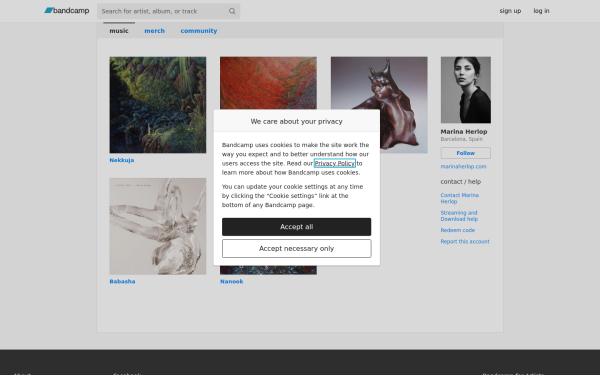Click the 'We care about your privacy' heading
Viewport: 600px width, 375px height.
click(297, 121)
